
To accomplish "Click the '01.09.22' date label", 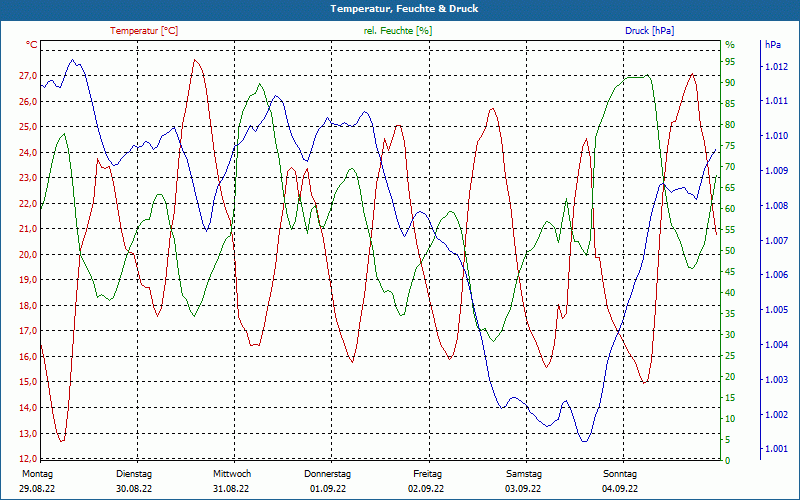I will (328, 489).
